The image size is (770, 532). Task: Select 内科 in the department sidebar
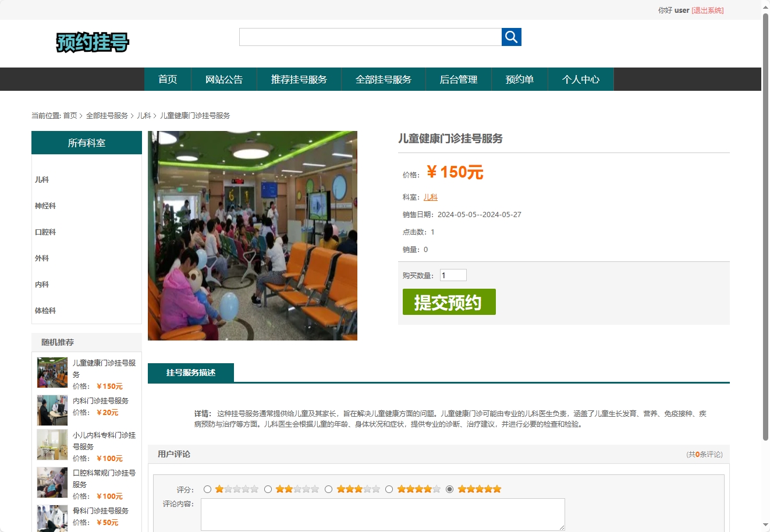coord(42,285)
